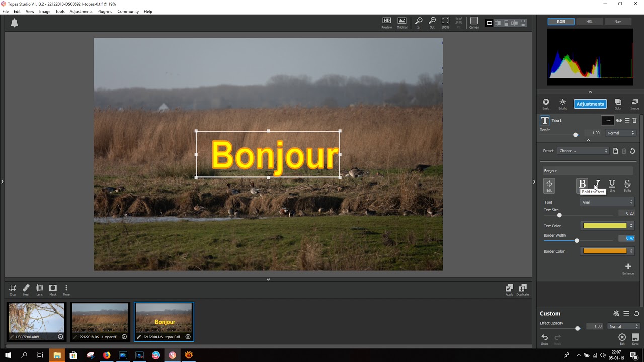
Task: Click Edit text position button
Action: (x=549, y=186)
